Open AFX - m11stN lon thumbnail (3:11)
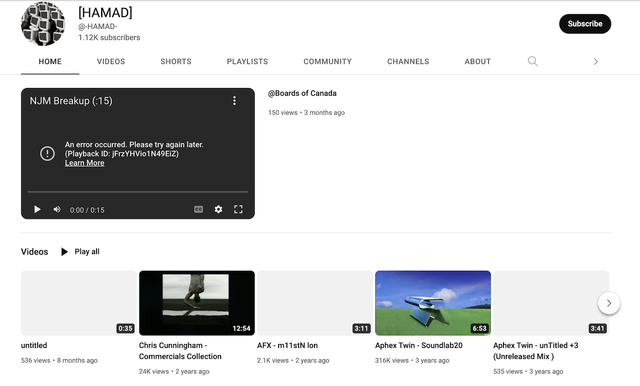Screen dimensions: 640x386 pyautogui.click(x=315, y=303)
